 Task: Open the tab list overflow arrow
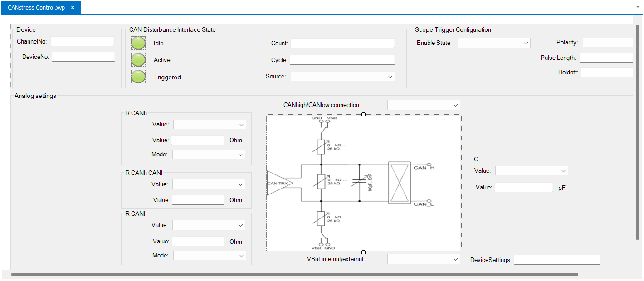638,8
